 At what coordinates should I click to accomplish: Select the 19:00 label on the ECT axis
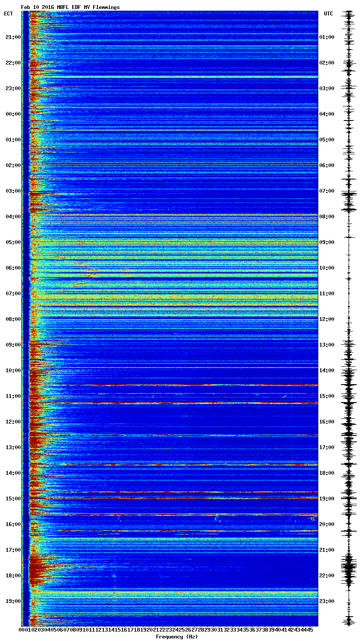pos(13,601)
